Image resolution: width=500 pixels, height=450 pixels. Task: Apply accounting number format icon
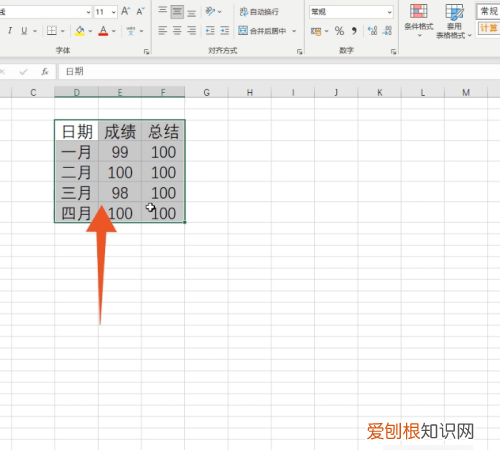point(316,31)
